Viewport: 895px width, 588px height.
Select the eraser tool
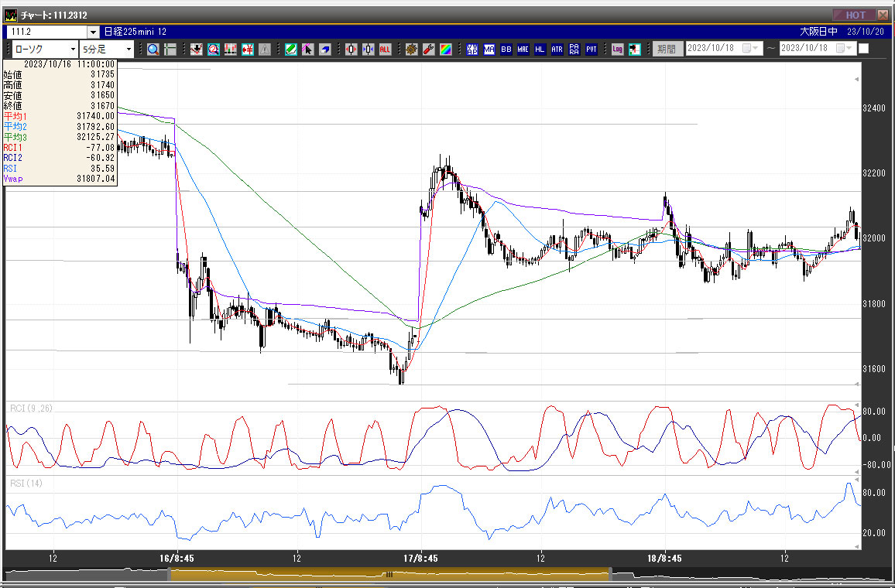tap(324, 50)
